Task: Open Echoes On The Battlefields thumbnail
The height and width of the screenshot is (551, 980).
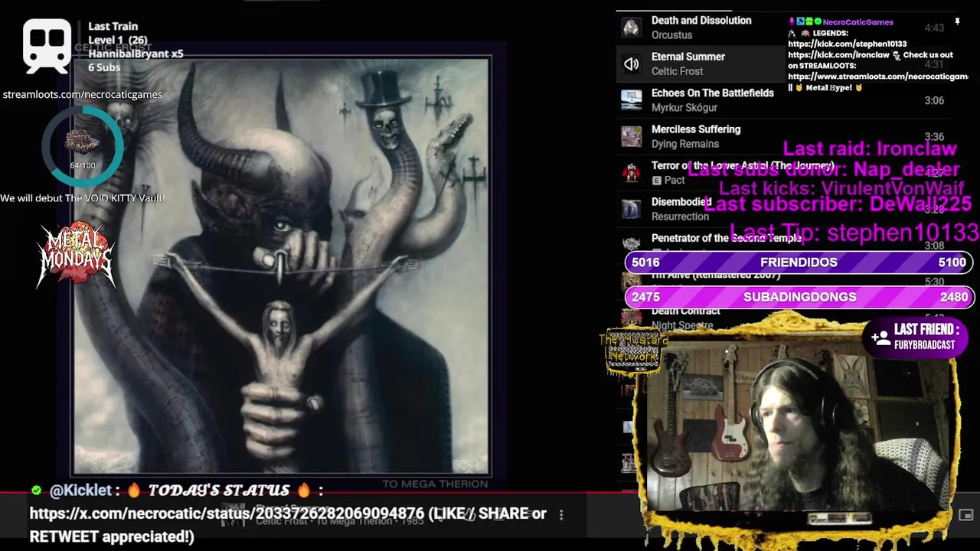Action: [x=631, y=100]
